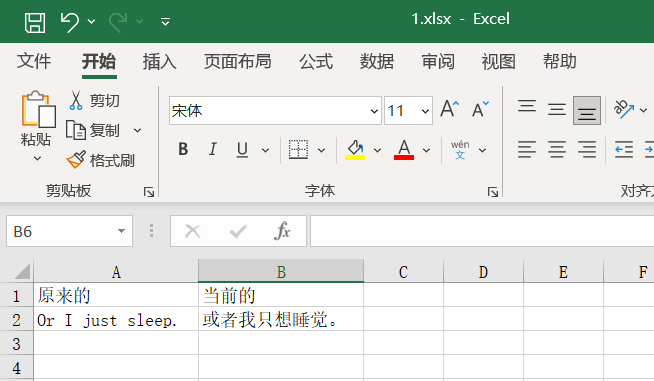Image resolution: width=654 pixels, height=381 pixels.
Task: Click the cancel X formula icon
Action: (193, 231)
